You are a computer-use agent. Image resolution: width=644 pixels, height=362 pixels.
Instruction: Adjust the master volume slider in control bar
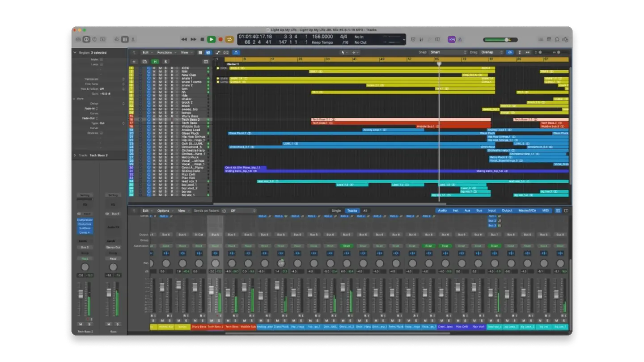(500, 40)
